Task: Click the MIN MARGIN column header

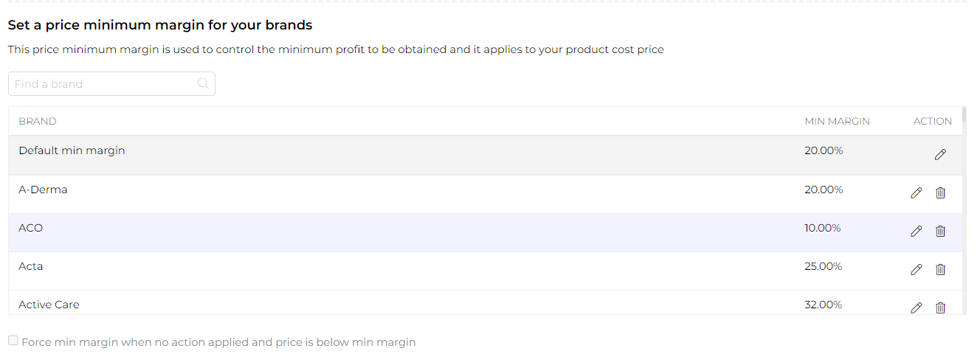Action: [x=837, y=122]
